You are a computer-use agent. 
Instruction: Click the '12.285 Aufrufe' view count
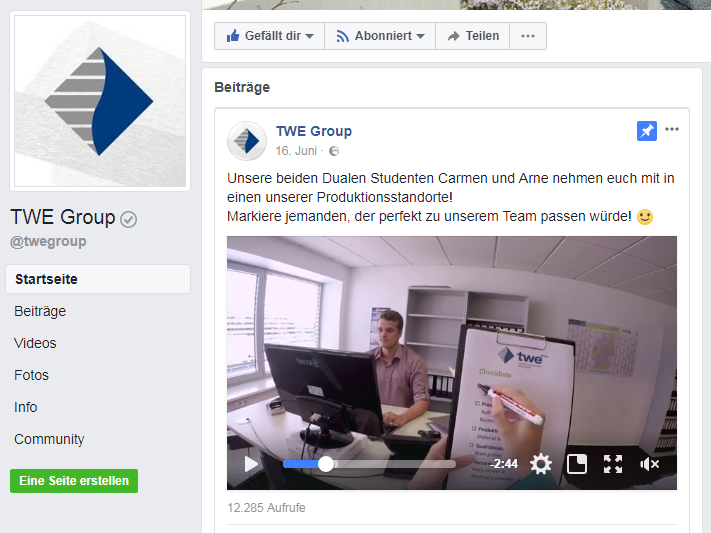click(266, 508)
